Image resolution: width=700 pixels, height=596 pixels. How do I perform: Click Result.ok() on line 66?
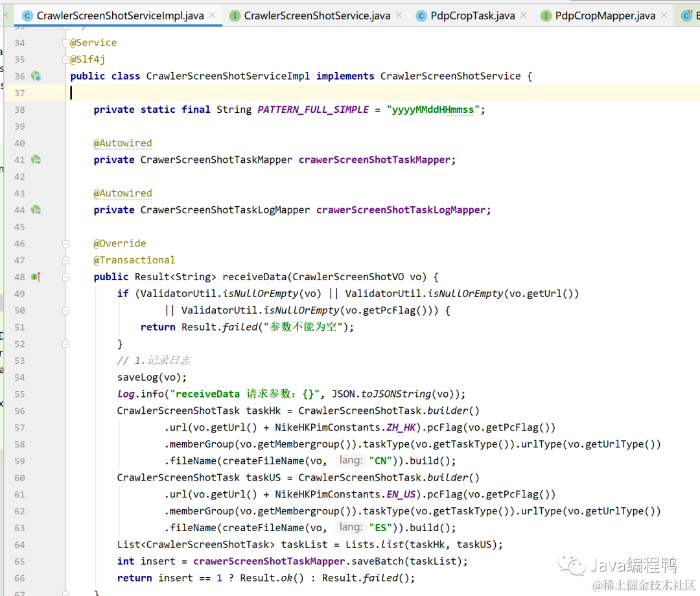tap(272, 578)
